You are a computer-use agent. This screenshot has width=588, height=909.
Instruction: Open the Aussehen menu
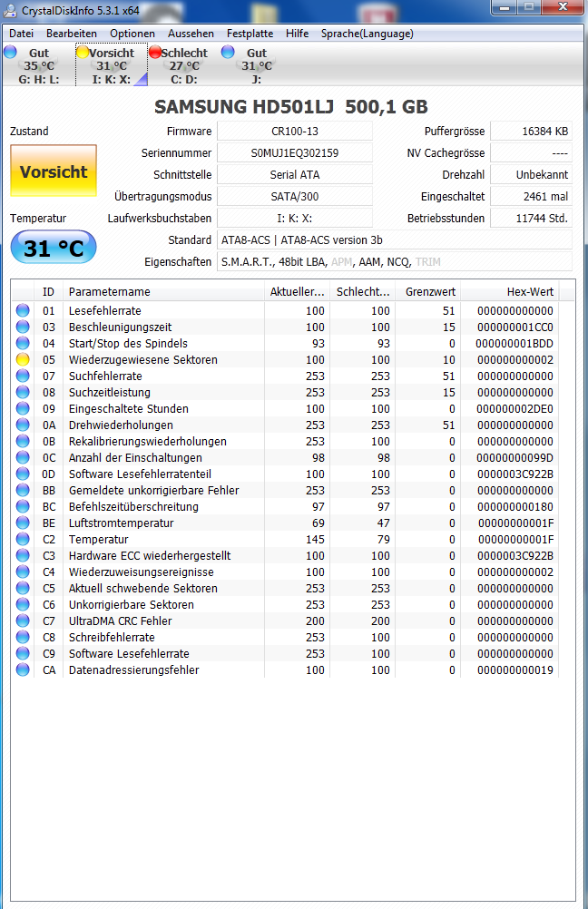click(x=191, y=34)
